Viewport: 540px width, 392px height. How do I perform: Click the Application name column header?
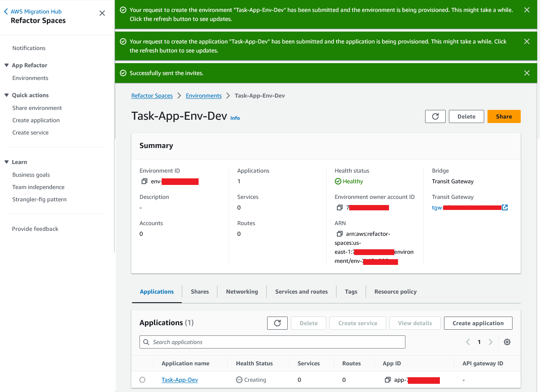point(185,363)
